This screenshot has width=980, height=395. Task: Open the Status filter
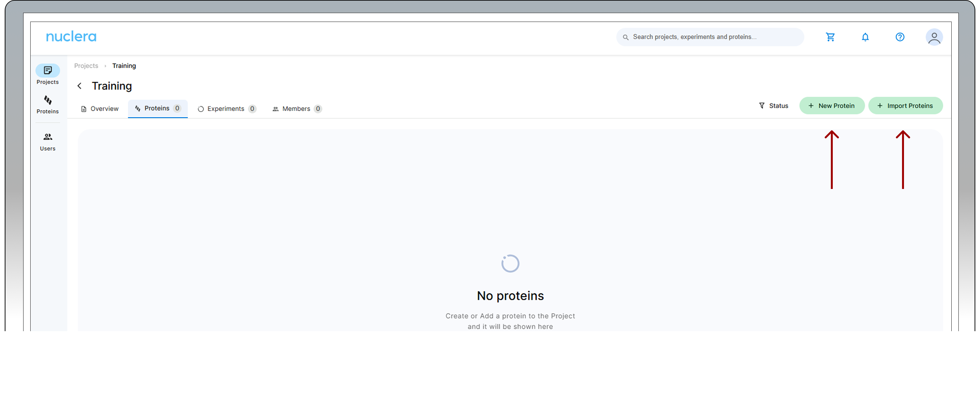tap(773, 105)
